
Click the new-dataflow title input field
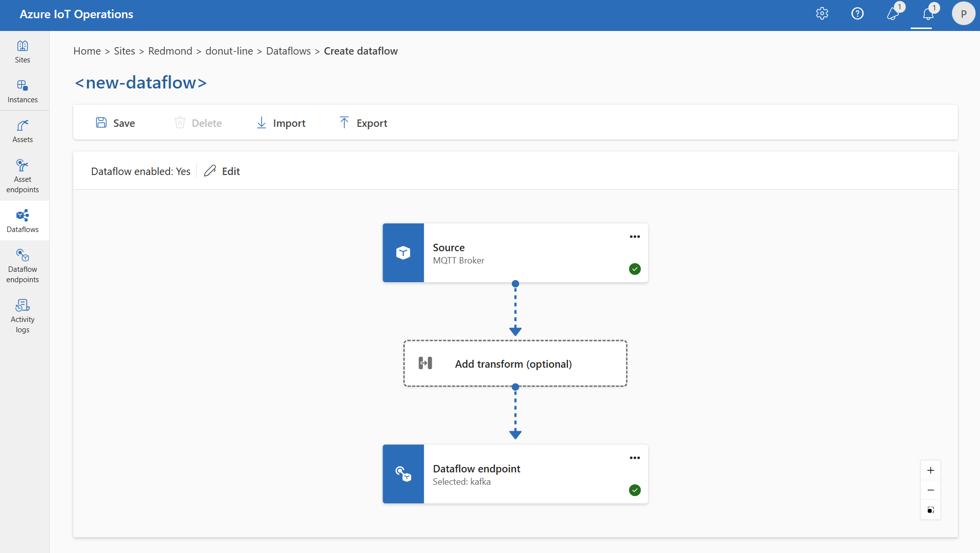140,82
